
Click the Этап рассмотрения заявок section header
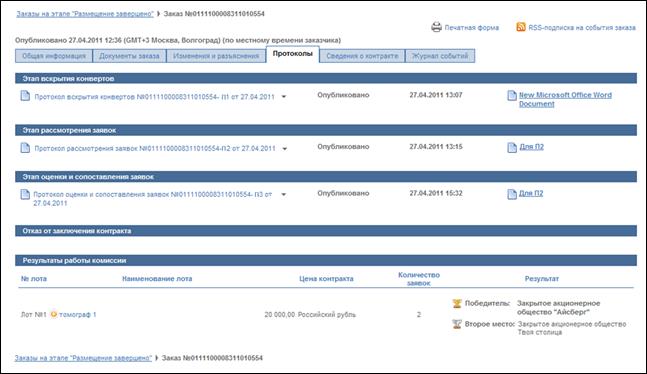click(326, 130)
